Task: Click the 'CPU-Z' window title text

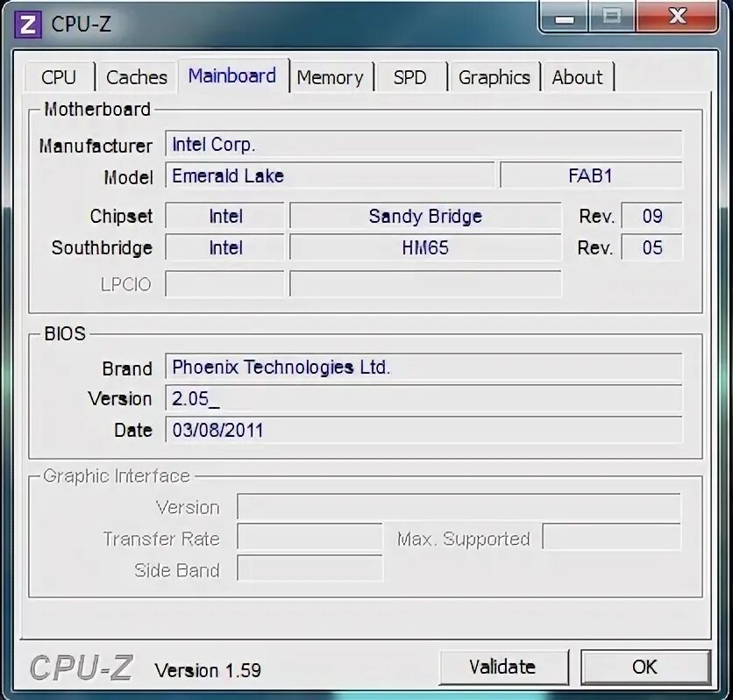Action: coord(82,24)
